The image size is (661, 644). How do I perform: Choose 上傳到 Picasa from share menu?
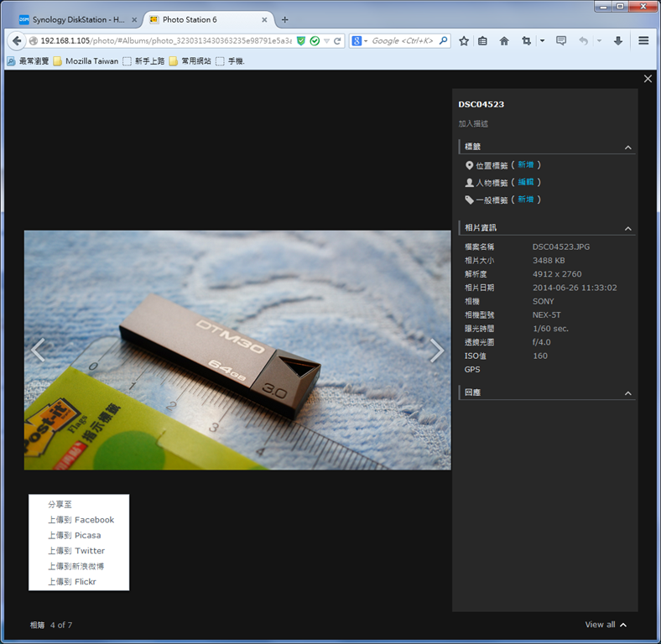pos(74,535)
